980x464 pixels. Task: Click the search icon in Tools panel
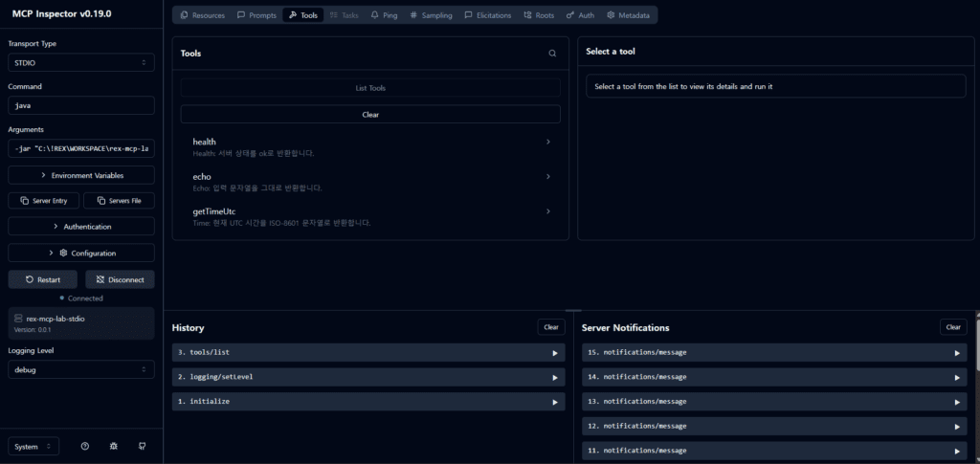tap(552, 54)
